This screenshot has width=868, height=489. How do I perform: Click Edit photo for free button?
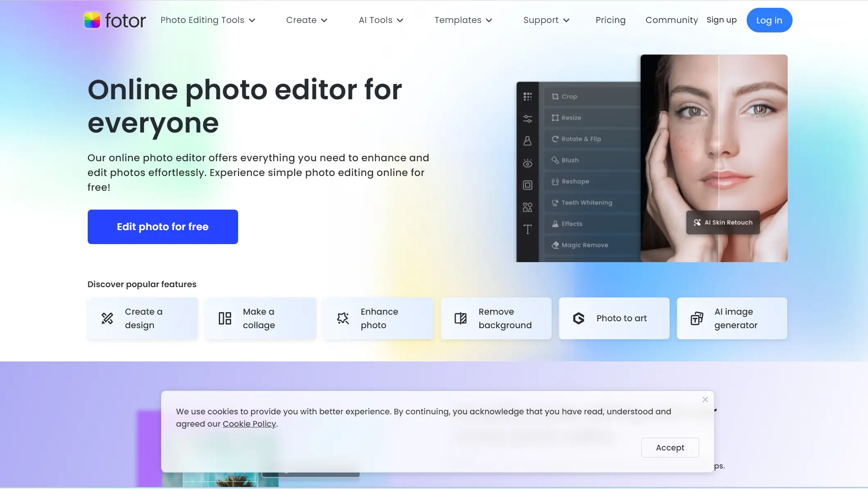click(163, 227)
